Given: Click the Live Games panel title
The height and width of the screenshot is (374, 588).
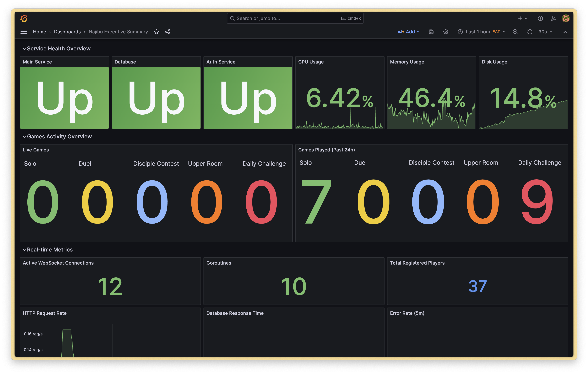Looking at the screenshot, I should tap(36, 150).
